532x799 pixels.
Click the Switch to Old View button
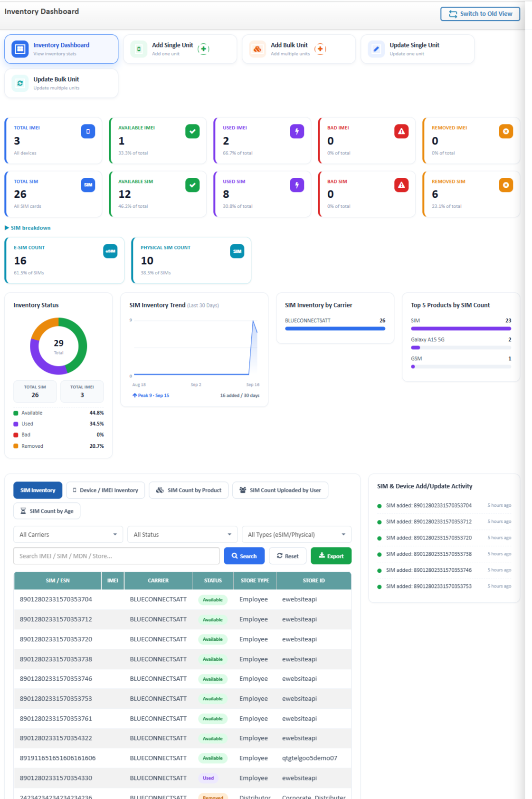[x=480, y=14]
